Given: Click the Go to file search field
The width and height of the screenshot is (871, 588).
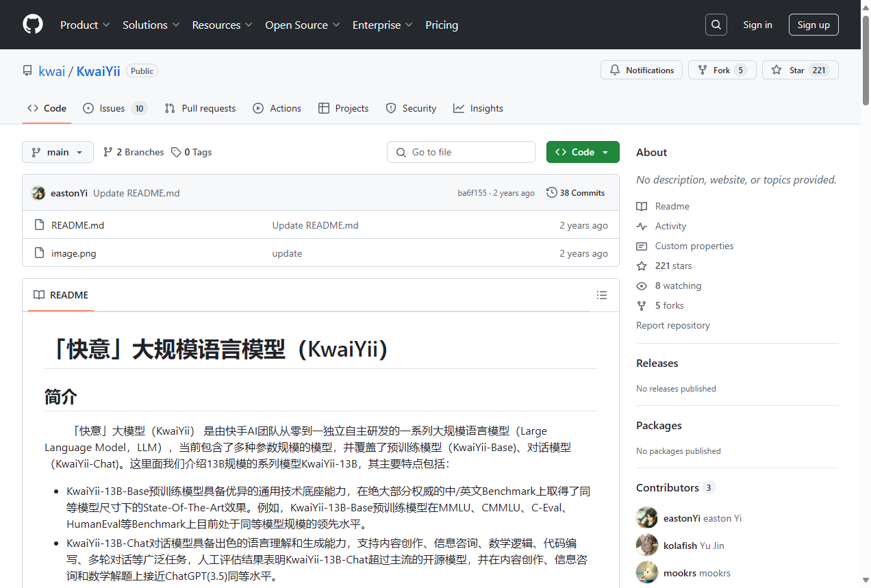Looking at the screenshot, I should pyautogui.click(x=461, y=152).
